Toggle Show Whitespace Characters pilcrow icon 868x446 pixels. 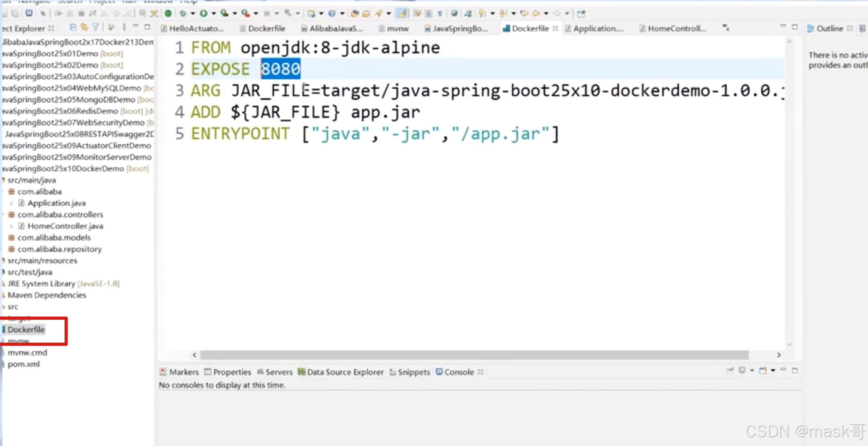coord(440,14)
